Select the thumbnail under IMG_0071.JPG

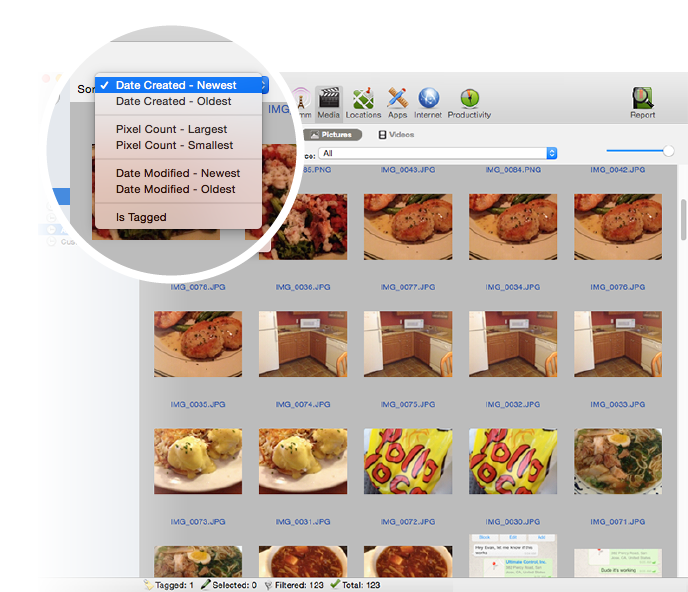click(x=618, y=563)
